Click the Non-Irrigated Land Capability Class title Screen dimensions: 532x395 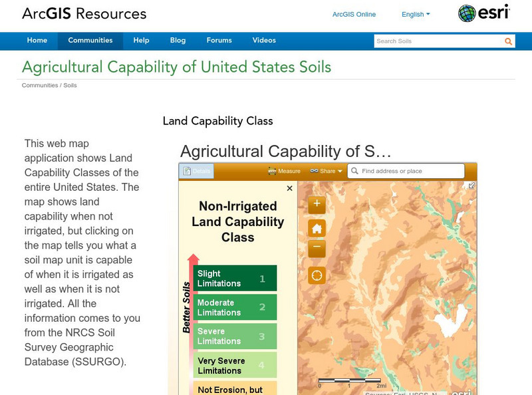[238, 221]
